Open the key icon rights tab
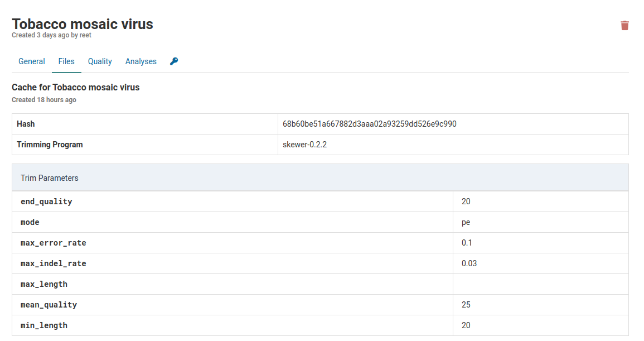Viewport: 644px width, 341px height. coord(174,61)
